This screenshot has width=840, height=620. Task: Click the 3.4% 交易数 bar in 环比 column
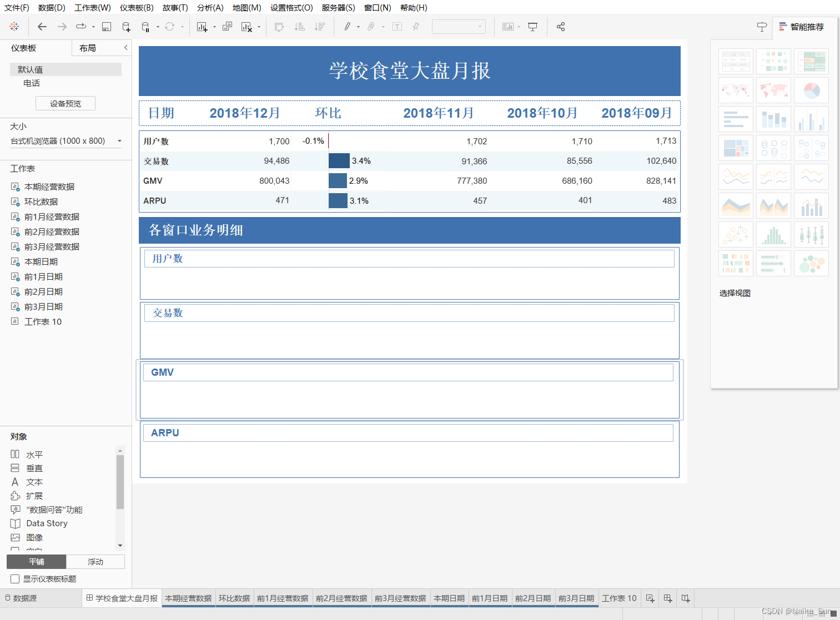click(x=339, y=161)
